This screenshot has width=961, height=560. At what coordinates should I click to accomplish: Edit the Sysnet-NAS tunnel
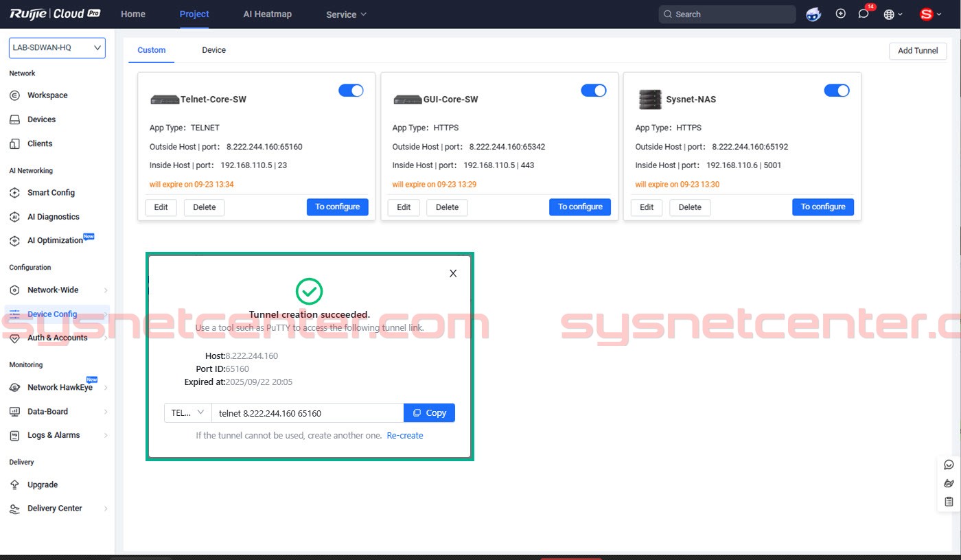pos(647,207)
